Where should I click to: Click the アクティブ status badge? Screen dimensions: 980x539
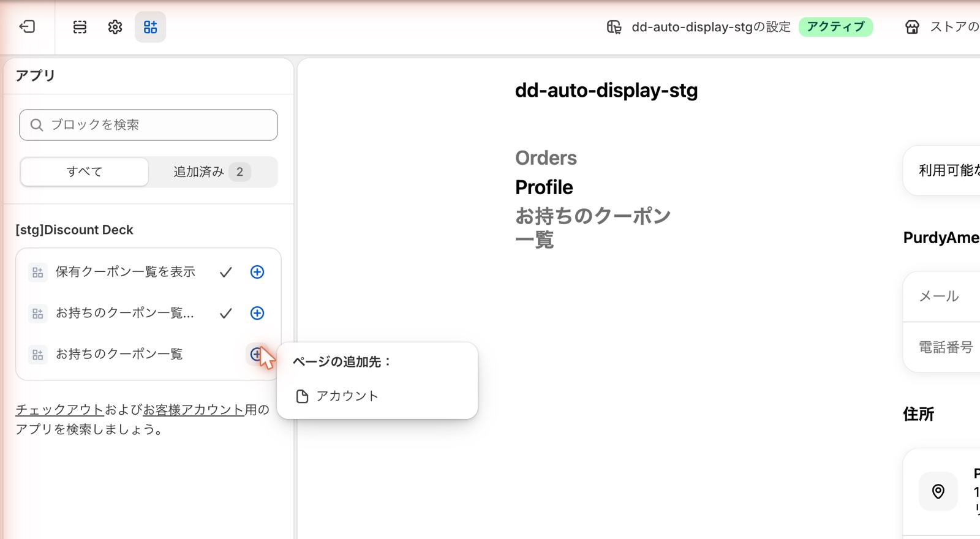835,27
